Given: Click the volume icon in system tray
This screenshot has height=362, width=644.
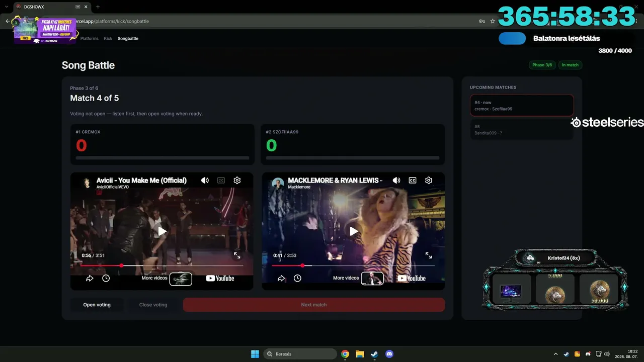Looking at the screenshot, I should coord(607,354).
